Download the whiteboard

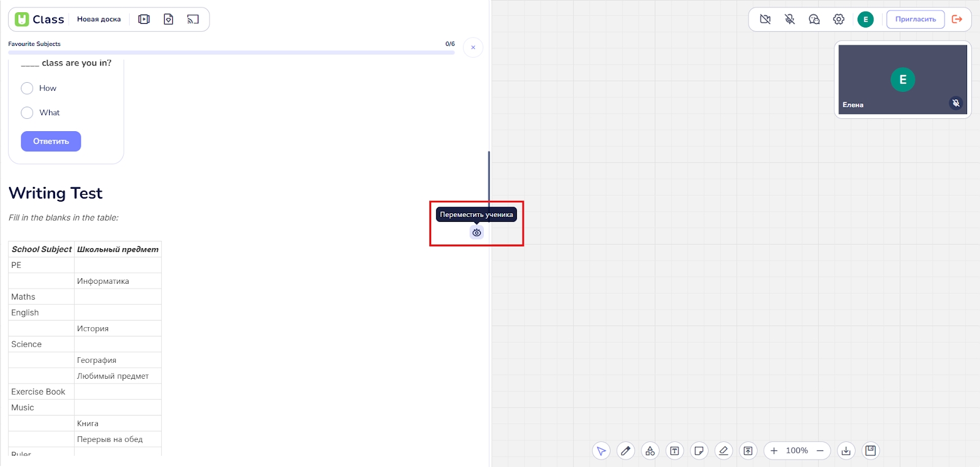pyautogui.click(x=846, y=451)
